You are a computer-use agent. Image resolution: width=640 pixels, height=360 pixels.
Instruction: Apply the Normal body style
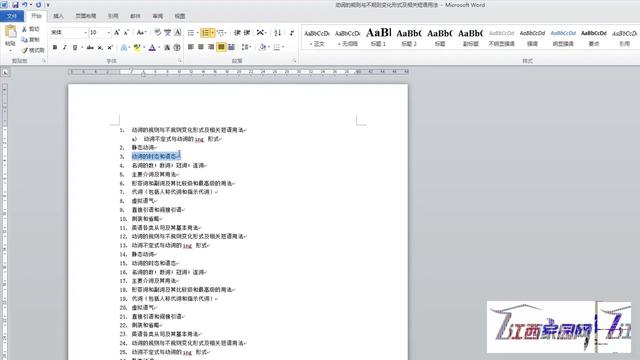(317, 37)
